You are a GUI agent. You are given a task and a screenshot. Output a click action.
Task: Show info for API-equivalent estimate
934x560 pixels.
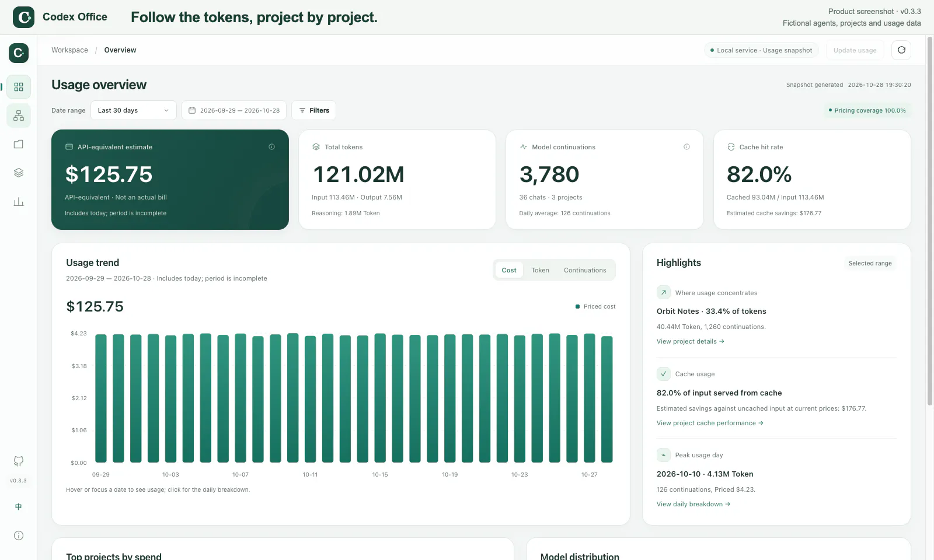click(x=271, y=147)
